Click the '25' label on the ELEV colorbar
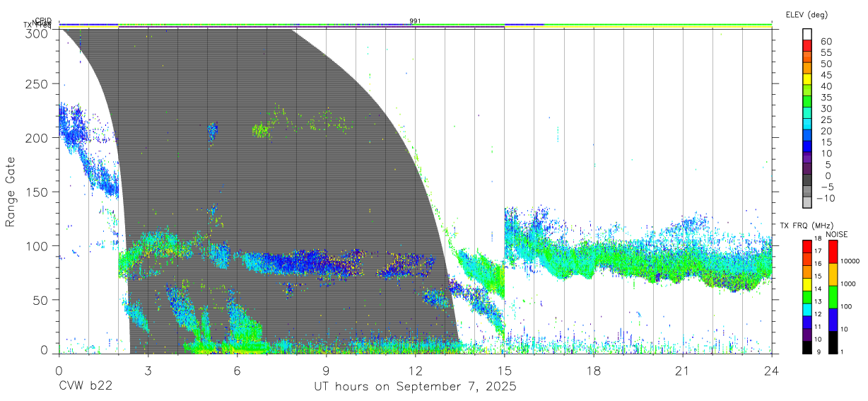The width and height of the screenshot is (868, 401). point(826,120)
